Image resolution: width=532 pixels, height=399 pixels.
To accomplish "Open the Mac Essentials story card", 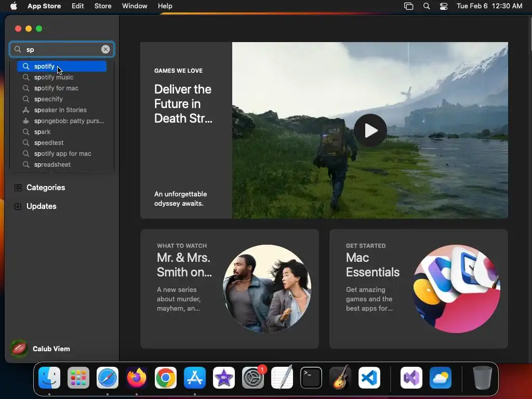I will [x=418, y=289].
